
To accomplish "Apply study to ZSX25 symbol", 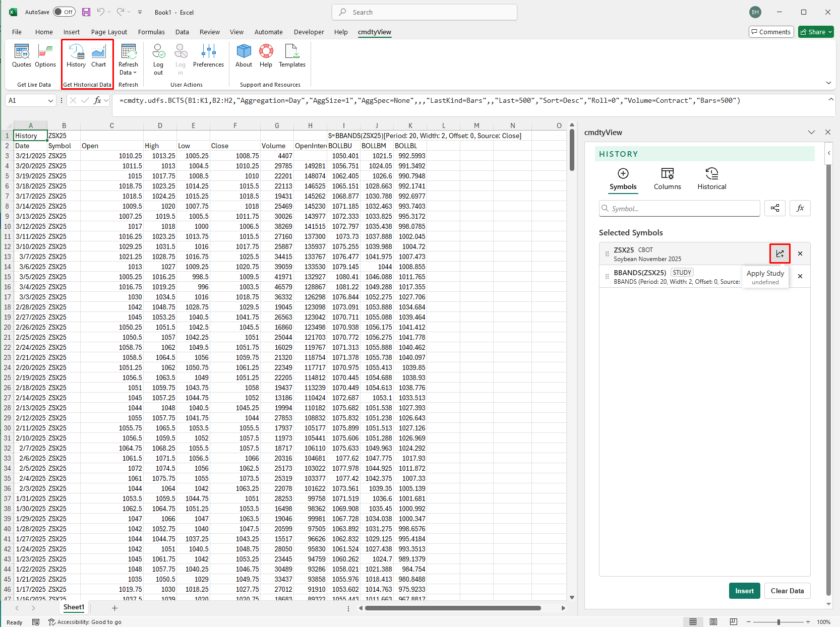I will click(780, 254).
